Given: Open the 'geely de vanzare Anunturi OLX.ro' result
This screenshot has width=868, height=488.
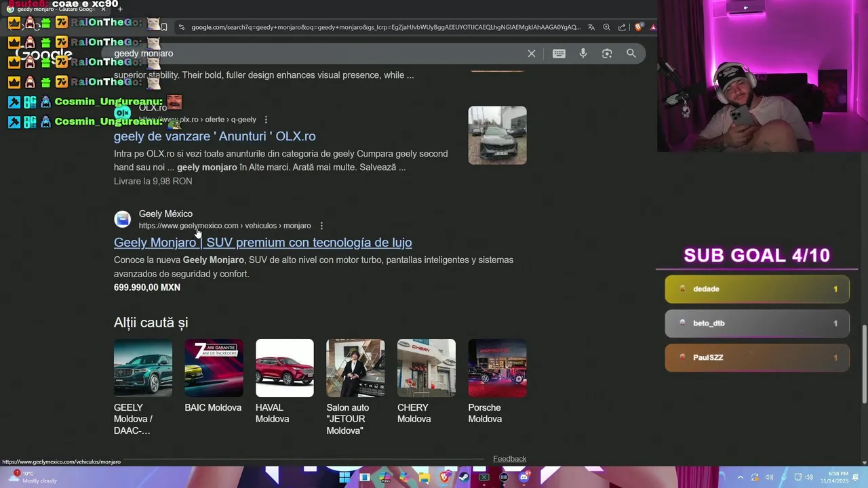Looking at the screenshot, I should pos(214,136).
